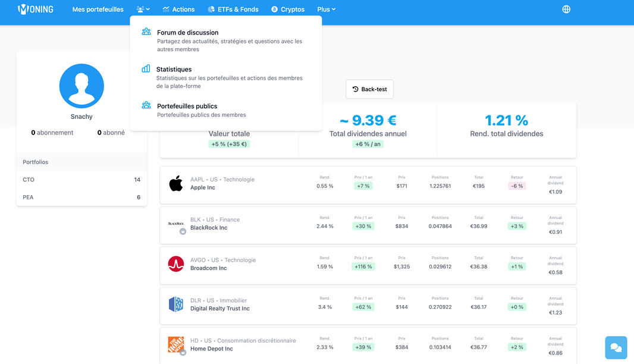This screenshot has width=634, height=364.
Task: Click Home Depot's 2.33 % yield
Action: coord(325,347)
